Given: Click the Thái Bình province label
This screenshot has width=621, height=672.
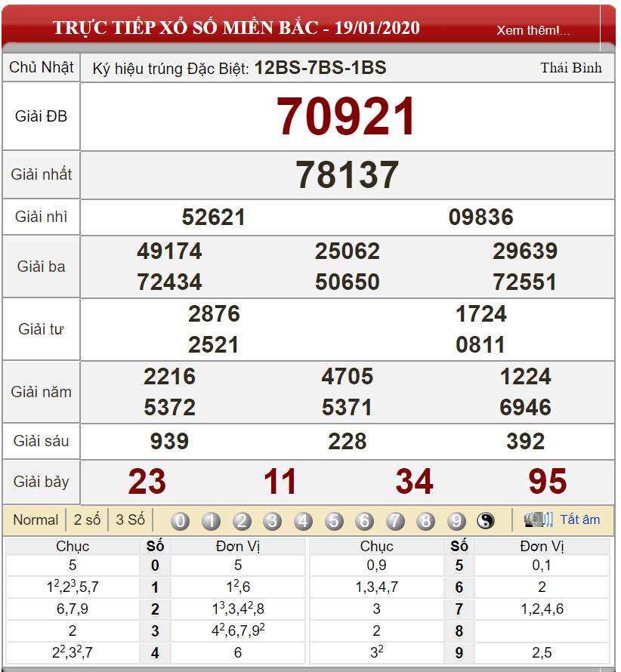Looking at the screenshot, I should [x=571, y=68].
